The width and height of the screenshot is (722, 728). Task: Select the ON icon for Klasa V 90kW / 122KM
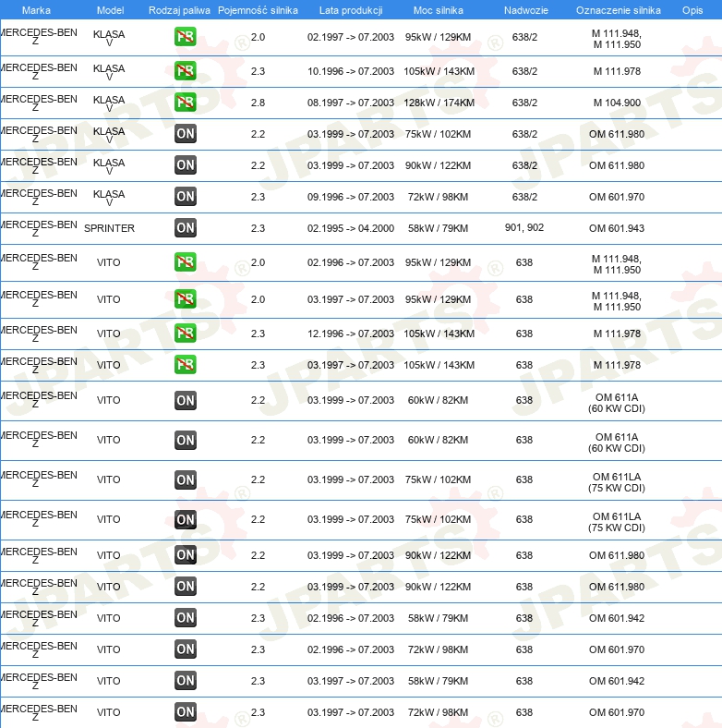pos(186,165)
